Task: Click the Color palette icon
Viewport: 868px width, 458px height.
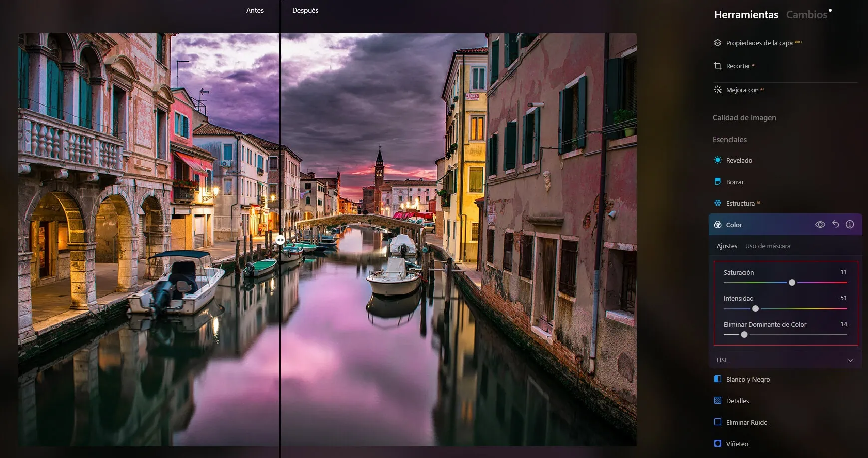Action: [718, 225]
